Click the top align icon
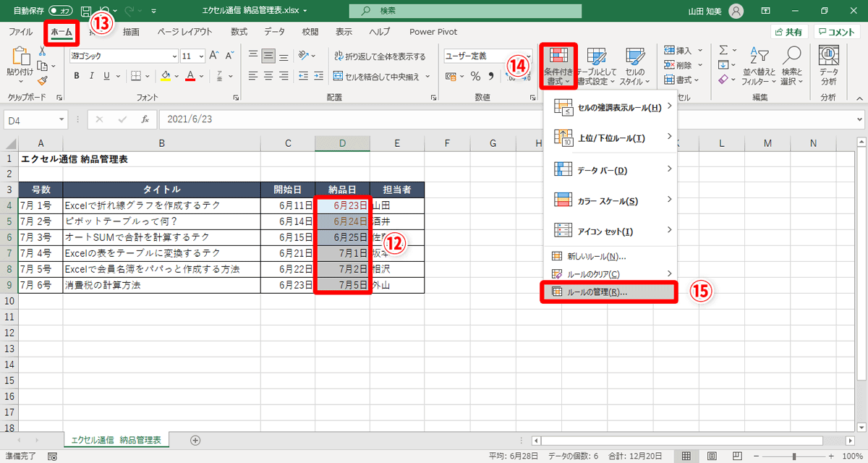This screenshot has height=463, width=868. coord(253,56)
